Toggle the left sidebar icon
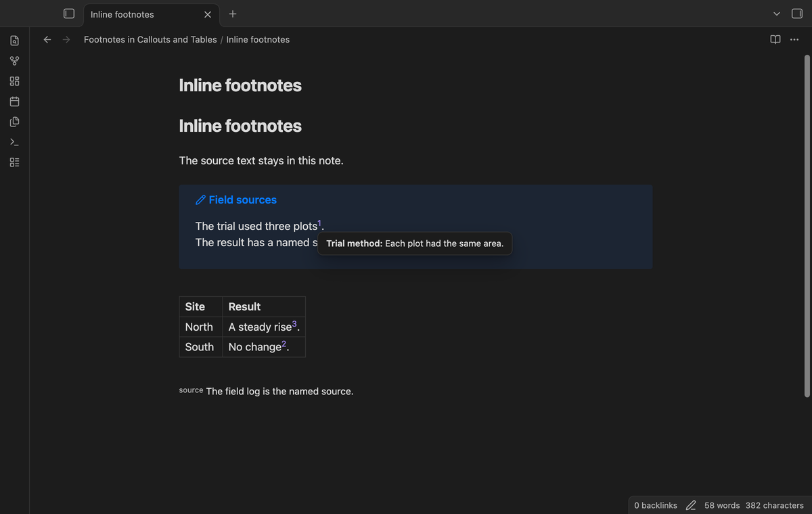Viewport: 812px width, 514px height. pyautogui.click(x=68, y=14)
